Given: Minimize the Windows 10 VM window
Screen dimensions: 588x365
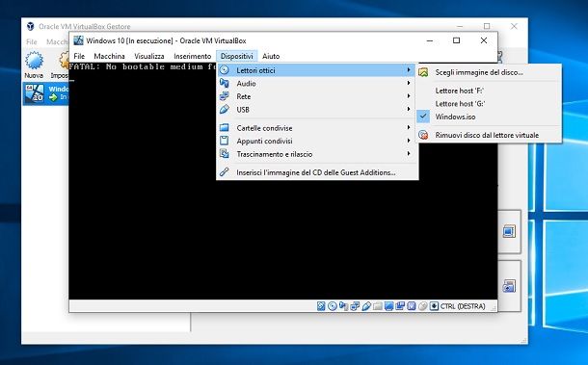Looking at the screenshot, I should [x=430, y=40].
